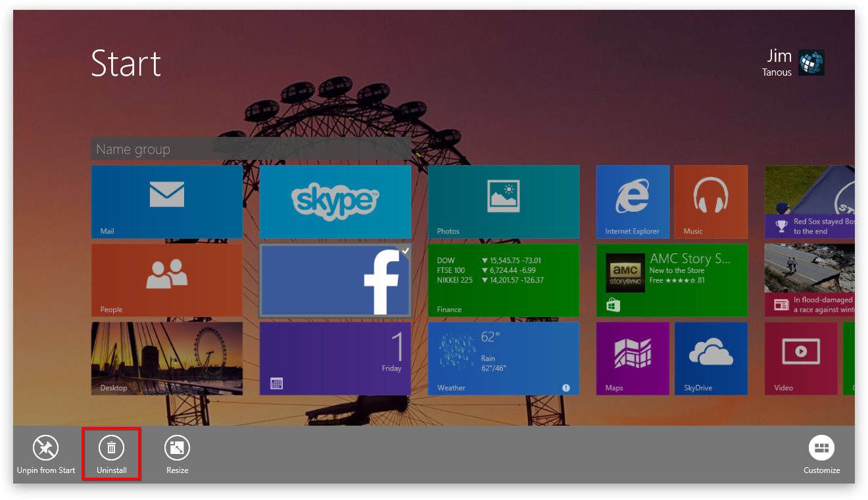Click the NIKKEI 225 quote line
Image resolution: width=868 pixels, height=500 pixels.
point(490,280)
